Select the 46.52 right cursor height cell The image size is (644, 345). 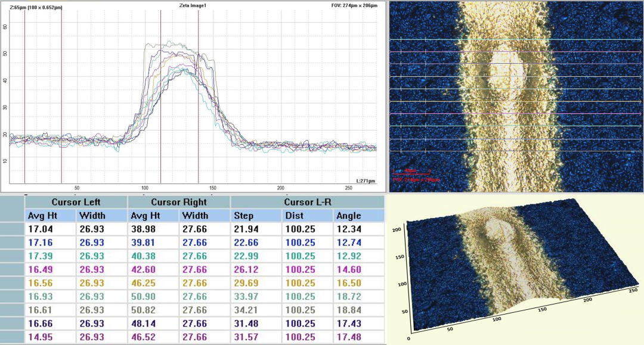[x=153, y=337]
